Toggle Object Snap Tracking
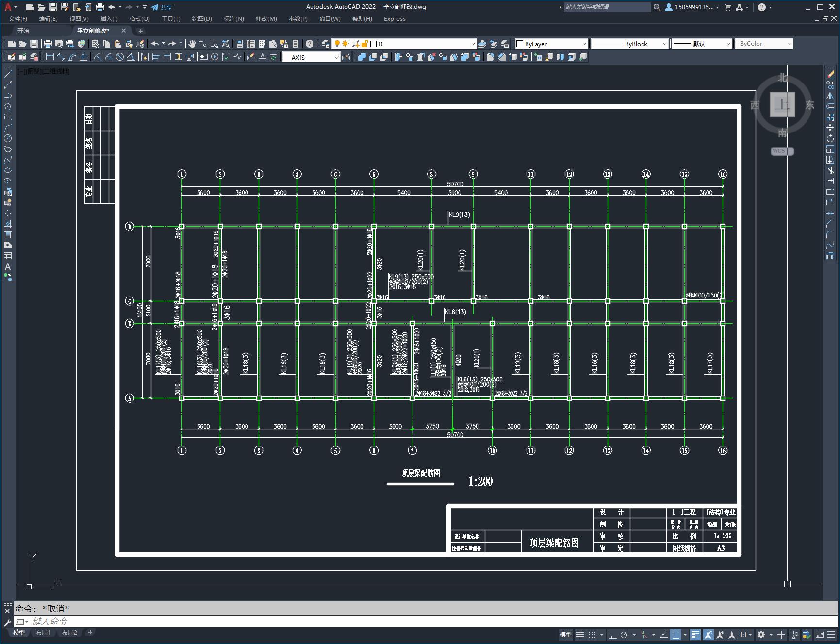Screen dimensions: 840x644 (663, 634)
